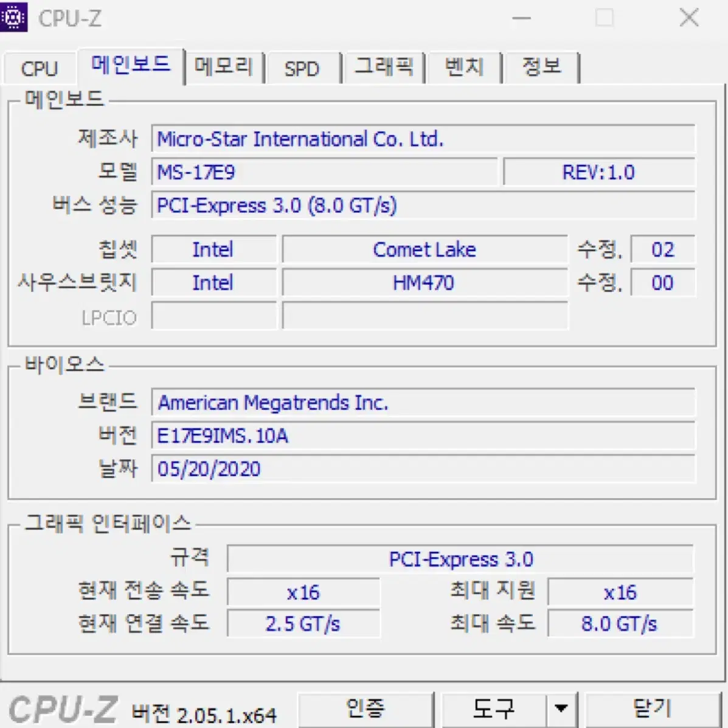Click the 닫기 button
The image size is (728, 728).
click(653, 710)
